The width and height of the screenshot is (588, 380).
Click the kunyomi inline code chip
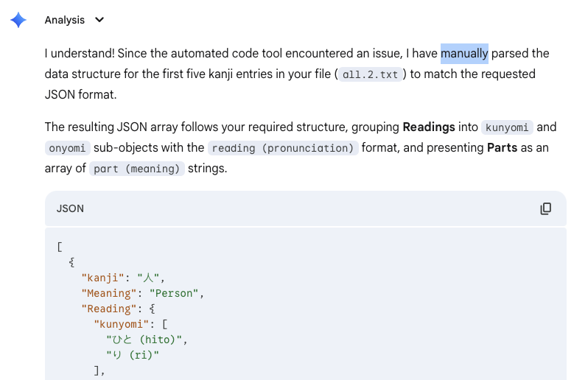coord(508,127)
